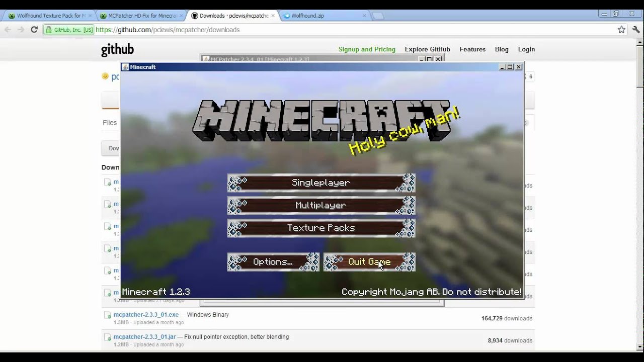The height and width of the screenshot is (362, 644).
Task: Close the MCPatcher window behind Minecraft
Action: pos(438,59)
